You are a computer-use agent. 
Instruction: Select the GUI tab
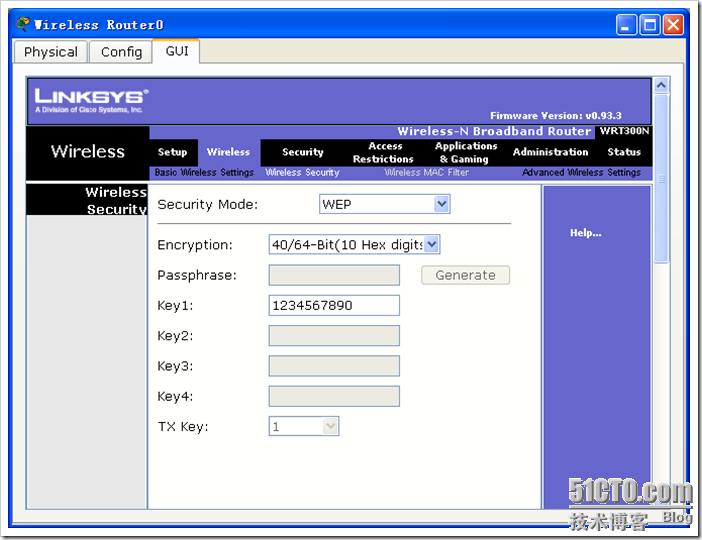click(x=177, y=51)
